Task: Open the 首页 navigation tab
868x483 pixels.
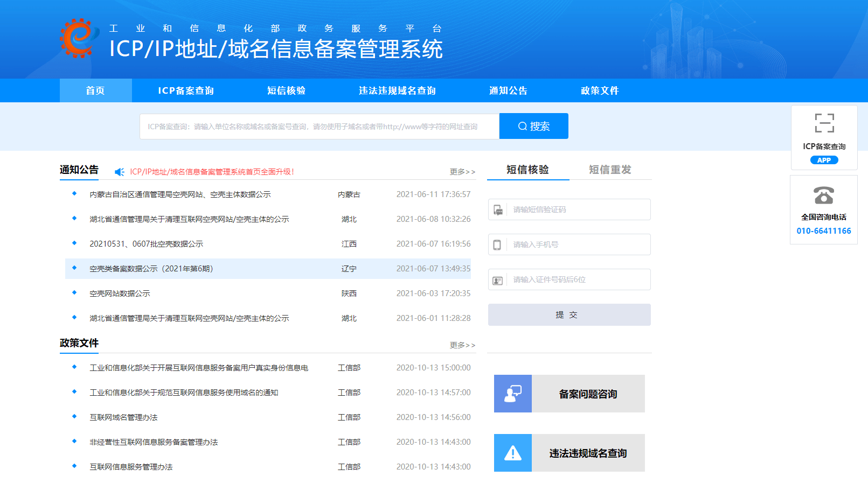Action: pos(95,90)
